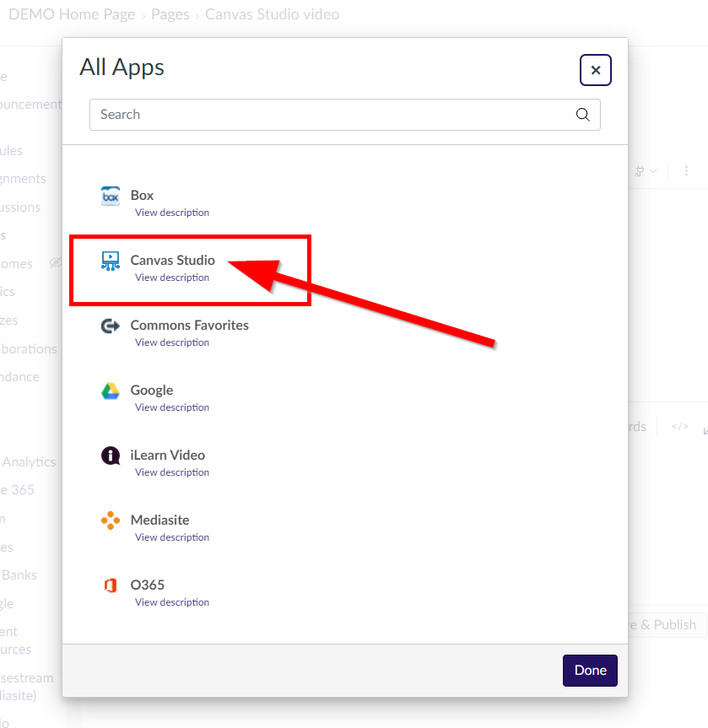Viewport: 708px width, 728px height.
Task: Click the O365 Office logo icon
Action: click(x=111, y=585)
